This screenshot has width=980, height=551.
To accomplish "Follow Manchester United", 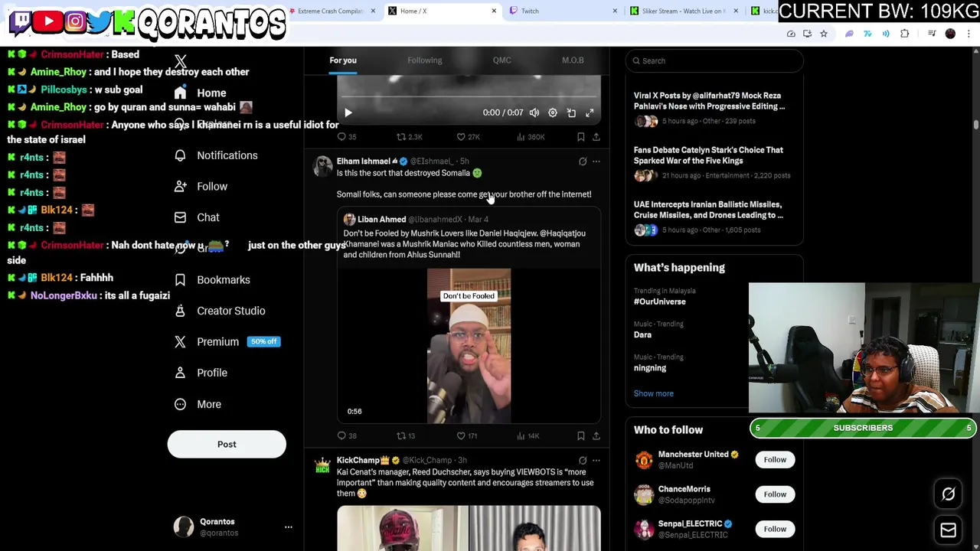I will coord(775,460).
